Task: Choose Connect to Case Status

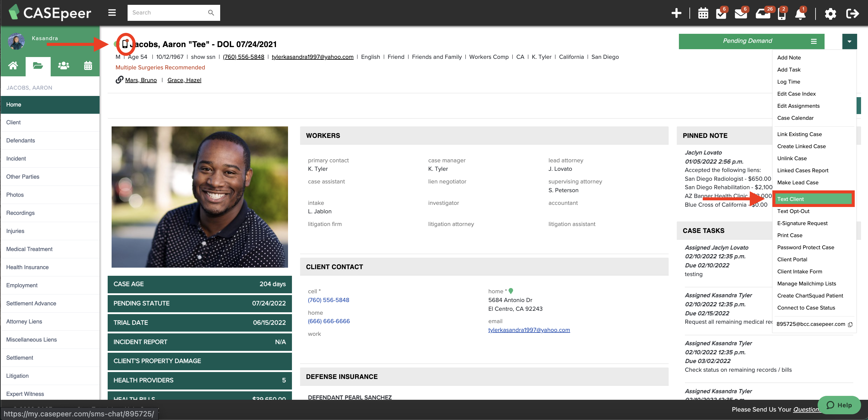Action: 806,308
